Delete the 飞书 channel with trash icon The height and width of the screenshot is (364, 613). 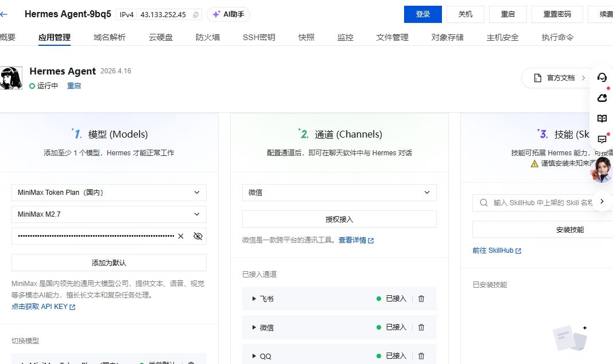tap(421, 299)
